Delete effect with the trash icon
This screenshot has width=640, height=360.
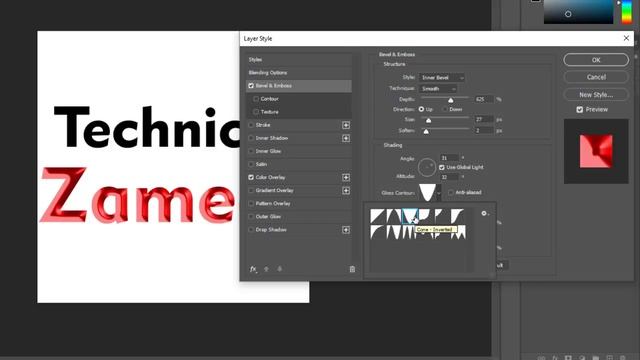point(352,269)
